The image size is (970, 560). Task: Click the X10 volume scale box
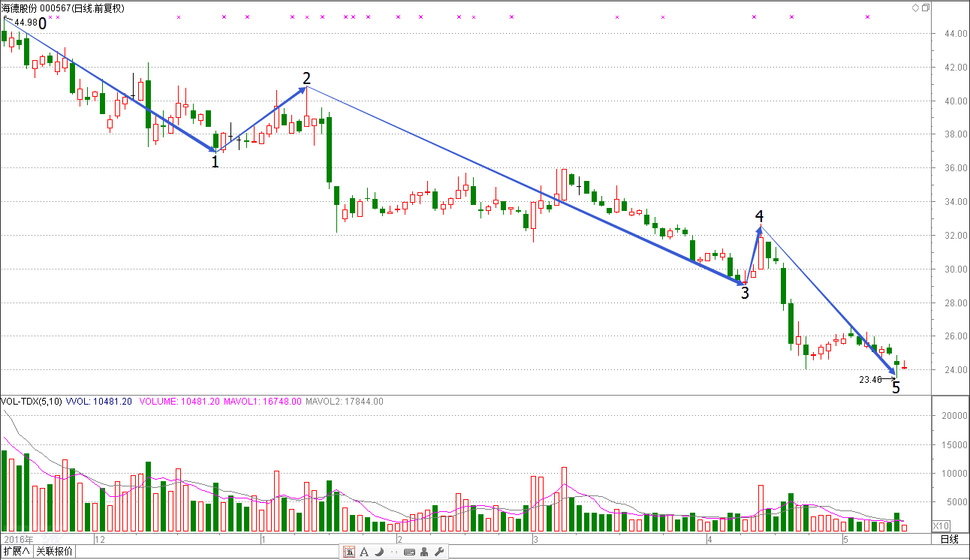point(941,525)
